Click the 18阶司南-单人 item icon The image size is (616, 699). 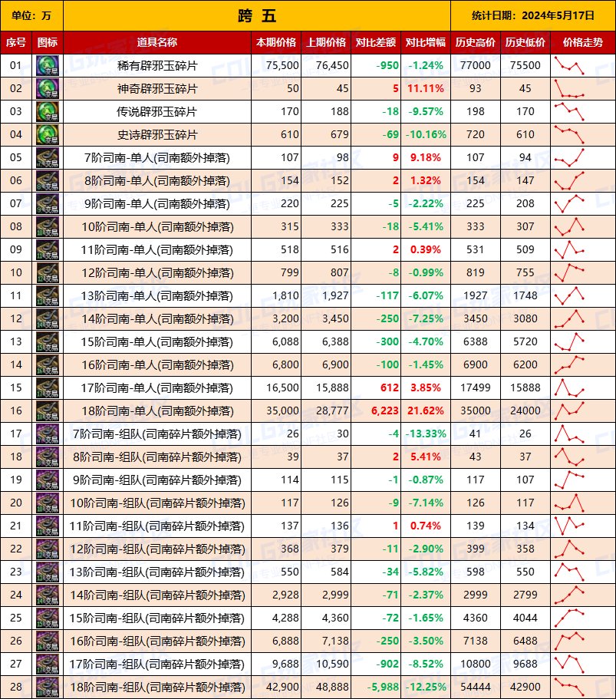tap(48, 411)
